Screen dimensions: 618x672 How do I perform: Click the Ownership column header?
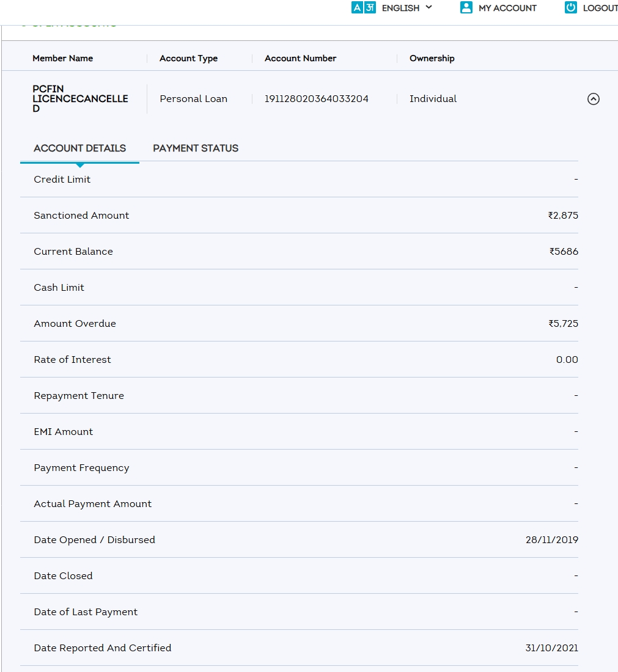pyautogui.click(x=432, y=59)
